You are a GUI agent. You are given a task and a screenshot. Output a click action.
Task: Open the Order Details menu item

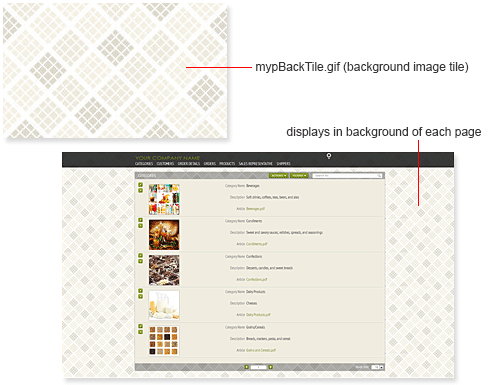tap(189, 164)
